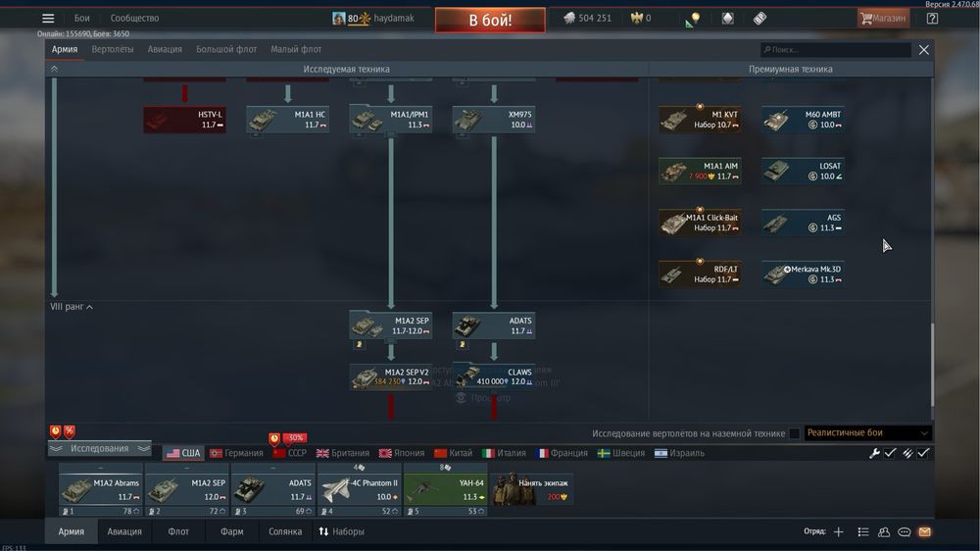This screenshot has height=551, width=980.
Task: Open the mail envelope icon
Action: click(x=924, y=531)
